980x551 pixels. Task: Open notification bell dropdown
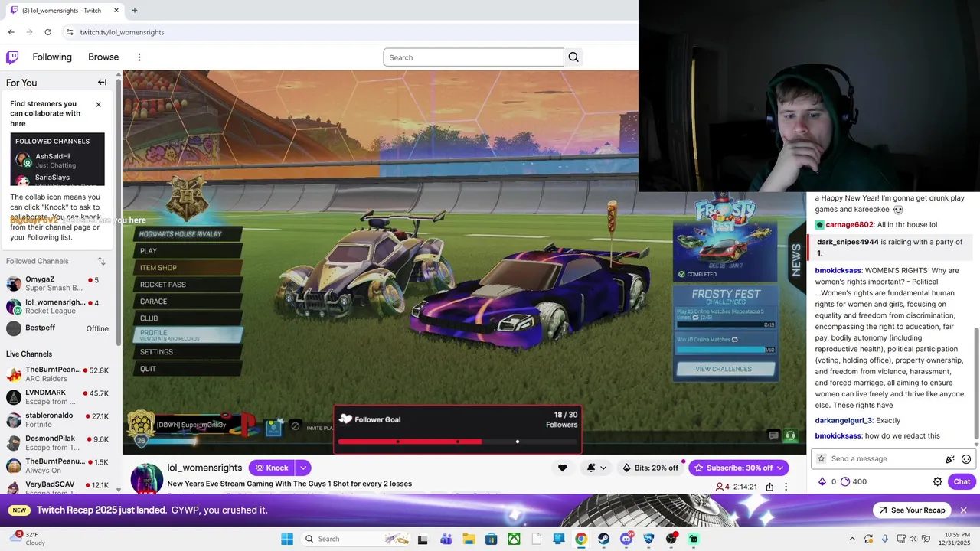596,468
